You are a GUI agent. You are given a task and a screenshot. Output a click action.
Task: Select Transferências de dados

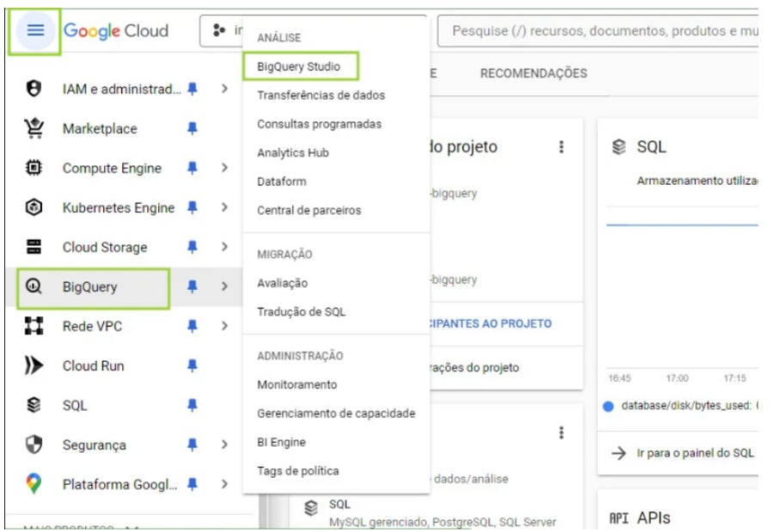coord(321,95)
